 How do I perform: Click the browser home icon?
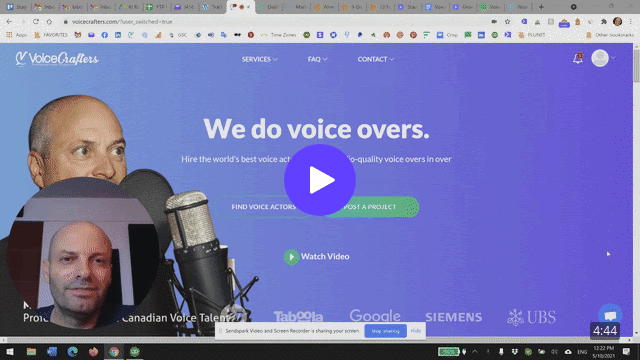pyautogui.click(x=49, y=21)
